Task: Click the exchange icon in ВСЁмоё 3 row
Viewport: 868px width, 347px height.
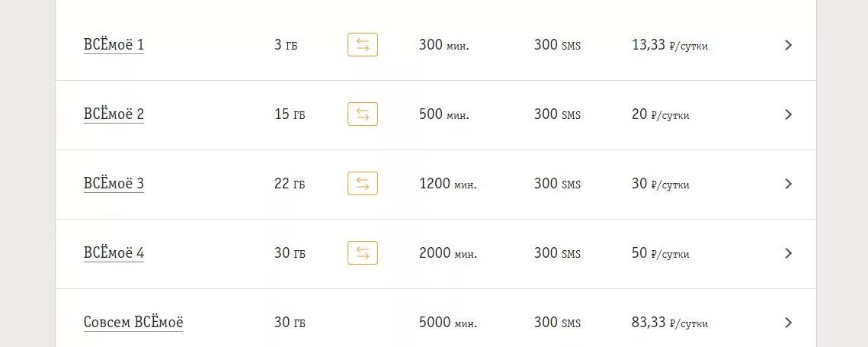Action: (x=363, y=184)
